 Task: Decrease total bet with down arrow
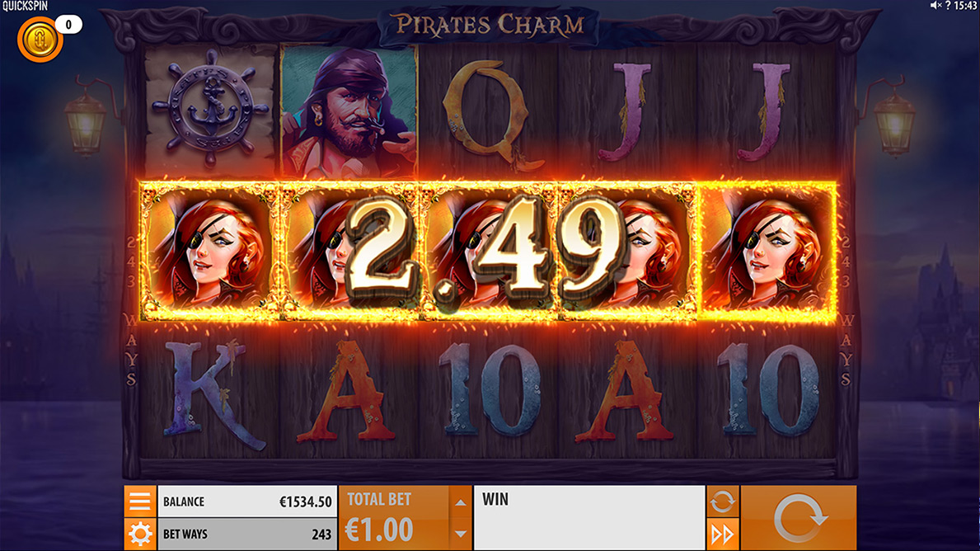(x=461, y=535)
